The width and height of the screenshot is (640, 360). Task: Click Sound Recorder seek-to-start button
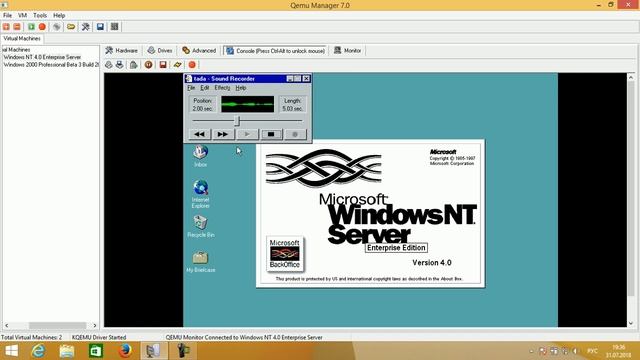(x=199, y=134)
